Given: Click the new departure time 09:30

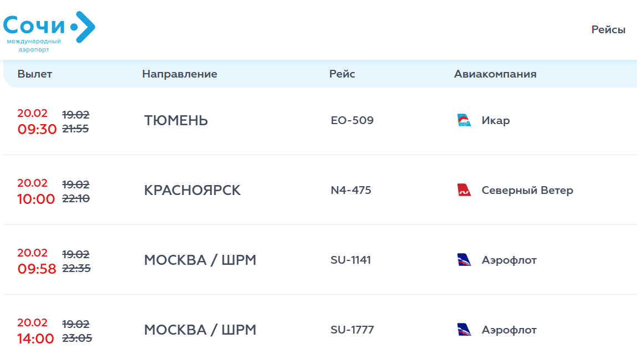Looking at the screenshot, I should click(x=37, y=129).
